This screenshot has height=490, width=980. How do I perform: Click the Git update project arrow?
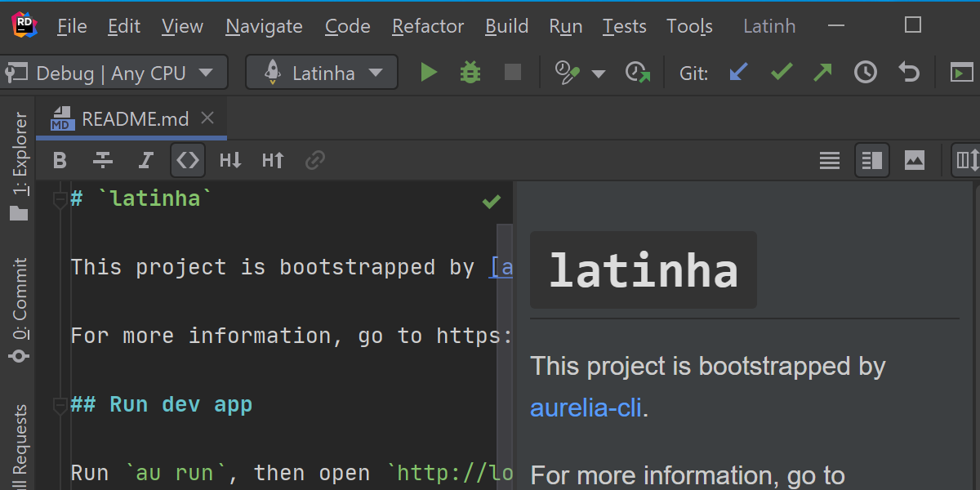tap(738, 73)
